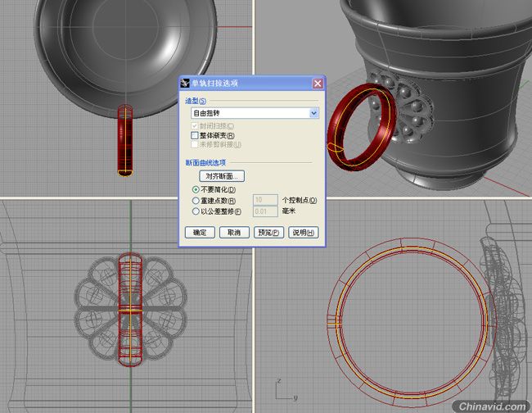
Task: Cancel the dialog with 取消
Action: tap(234, 233)
